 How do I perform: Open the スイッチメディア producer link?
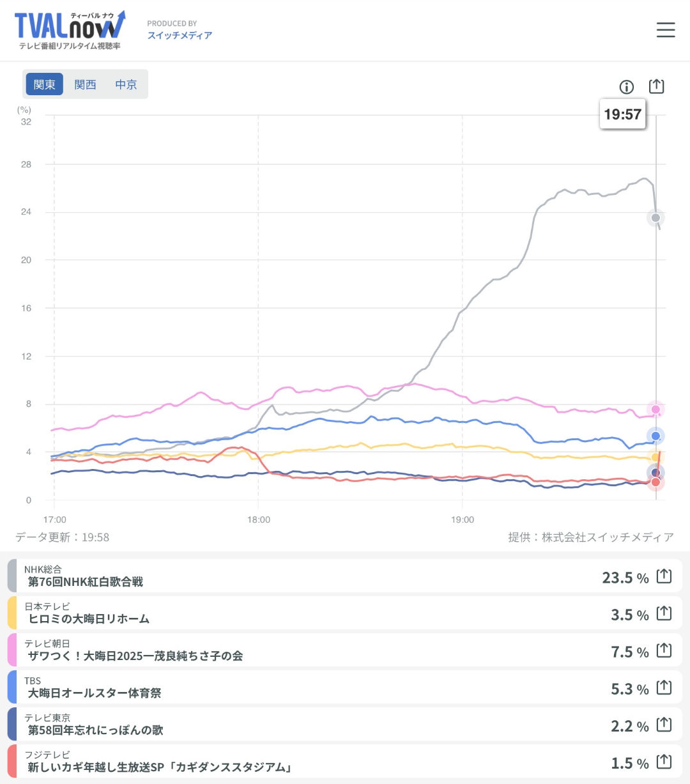180,36
